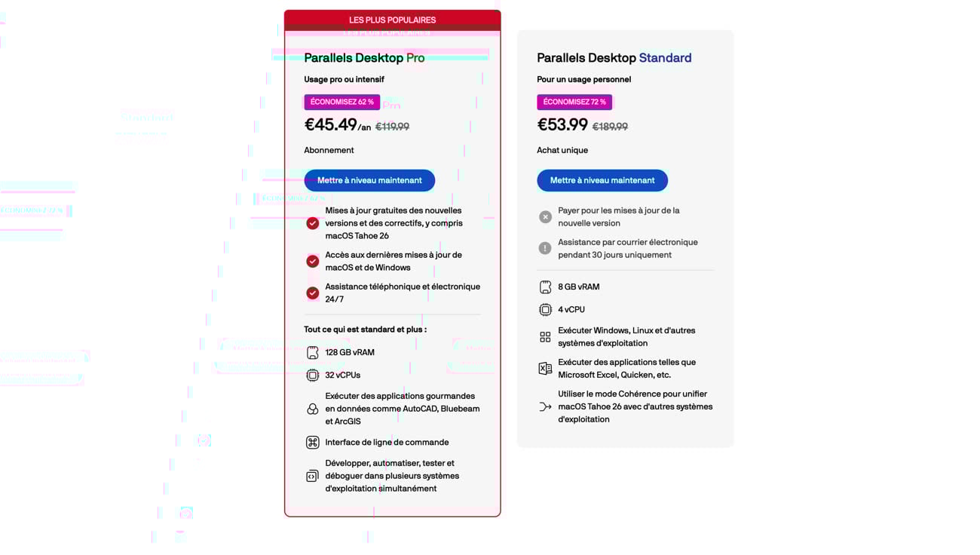Click the 8 GB vRAM memory icon
The height and width of the screenshot is (555, 980).
[x=545, y=287]
